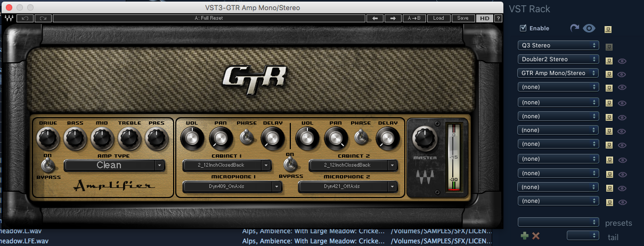The image size is (644, 246).
Task: Flip the Cabinet 1 Phase switch
Action: (x=246, y=138)
